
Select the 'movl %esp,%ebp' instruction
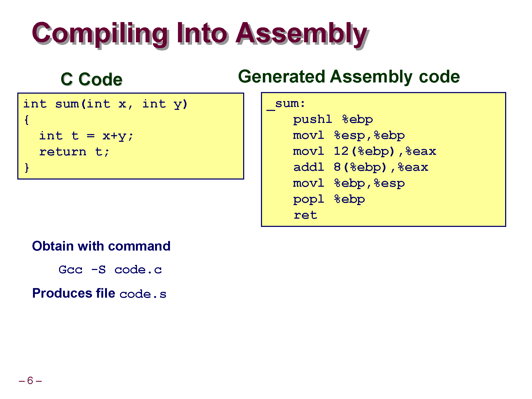(349, 136)
